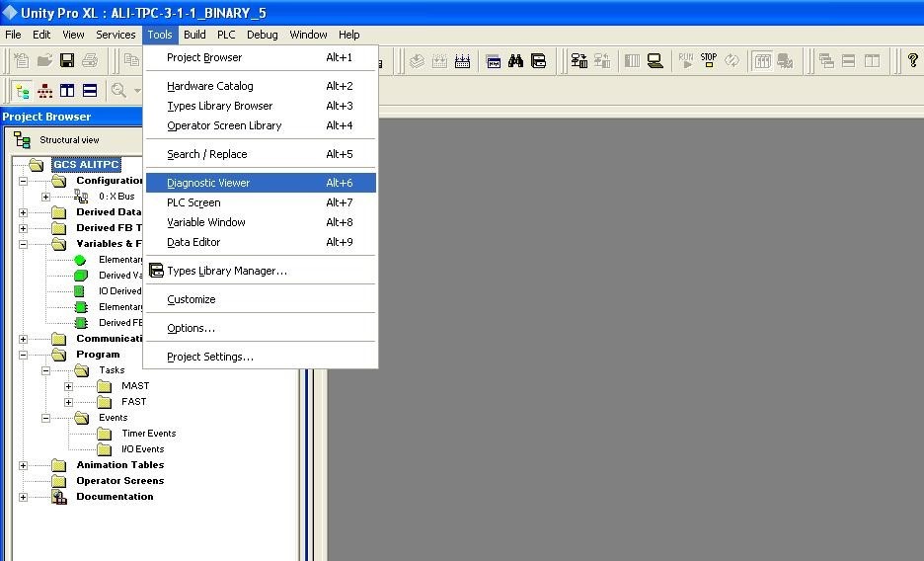Open Options... from the Tools menu
The image size is (924, 561).
tap(261, 328)
